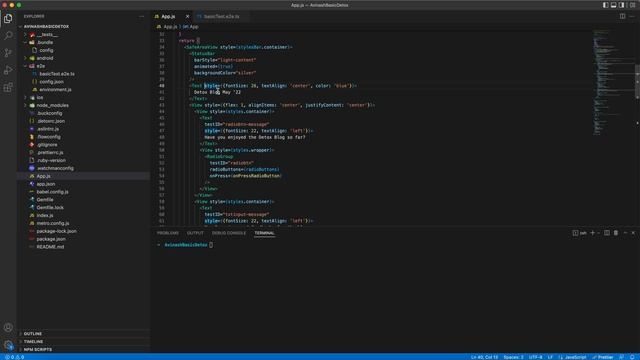The height and width of the screenshot is (360, 640).
Task: Open the Source Control view
Action: [x=8, y=53]
